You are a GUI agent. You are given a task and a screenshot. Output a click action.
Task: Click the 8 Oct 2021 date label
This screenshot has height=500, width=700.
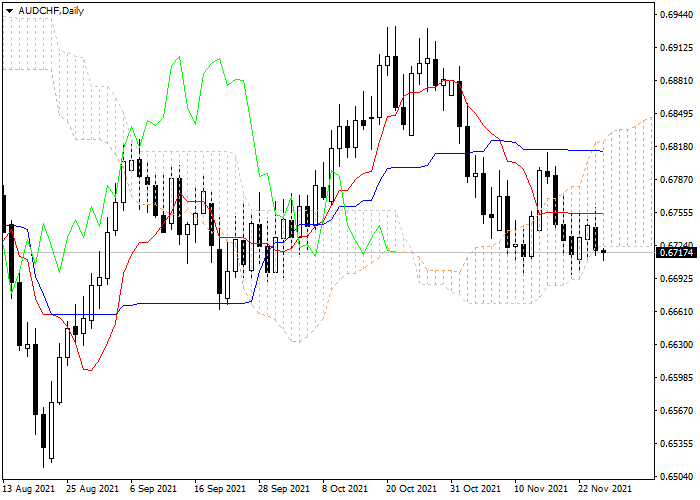345,489
